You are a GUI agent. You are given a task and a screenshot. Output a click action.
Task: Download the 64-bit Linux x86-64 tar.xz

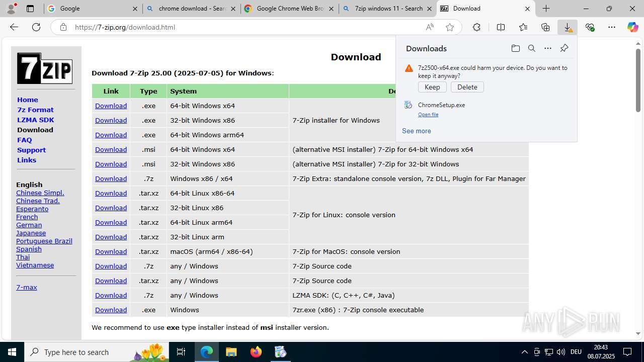tap(111, 193)
